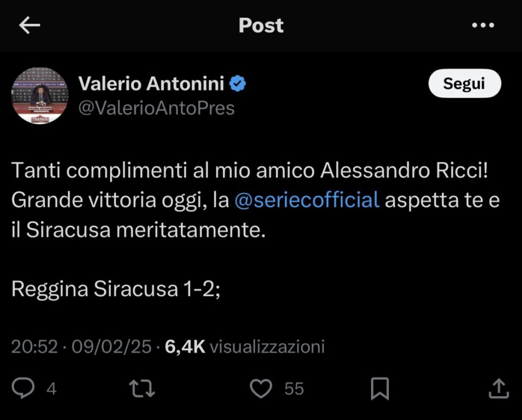
Task: Click the blue verified badge
Action: [x=238, y=84]
